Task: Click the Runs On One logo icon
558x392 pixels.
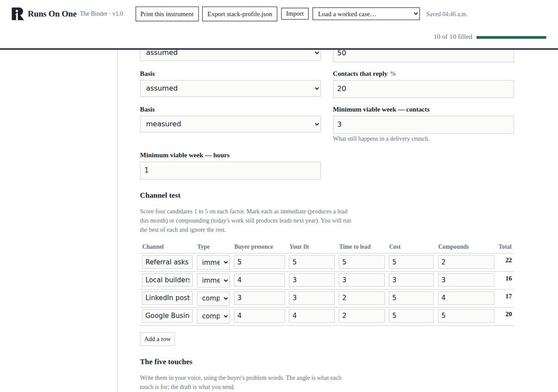Action: click(17, 14)
